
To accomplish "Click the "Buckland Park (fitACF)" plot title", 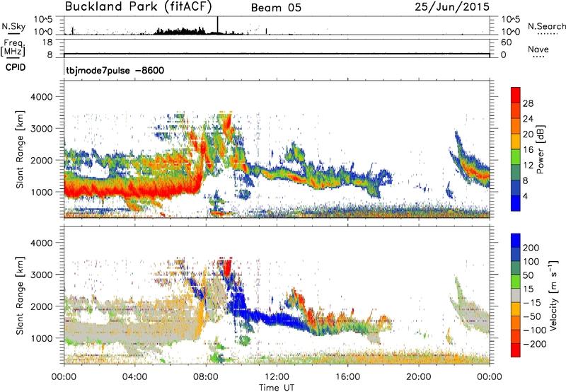I will pyautogui.click(x=138, y=6).
